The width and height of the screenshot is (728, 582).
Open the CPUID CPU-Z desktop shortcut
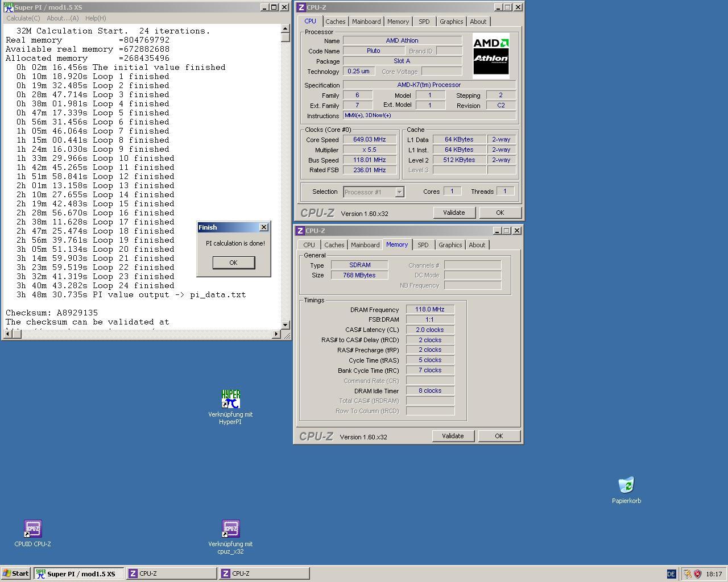pyautogui.click(x=32, y=529)
